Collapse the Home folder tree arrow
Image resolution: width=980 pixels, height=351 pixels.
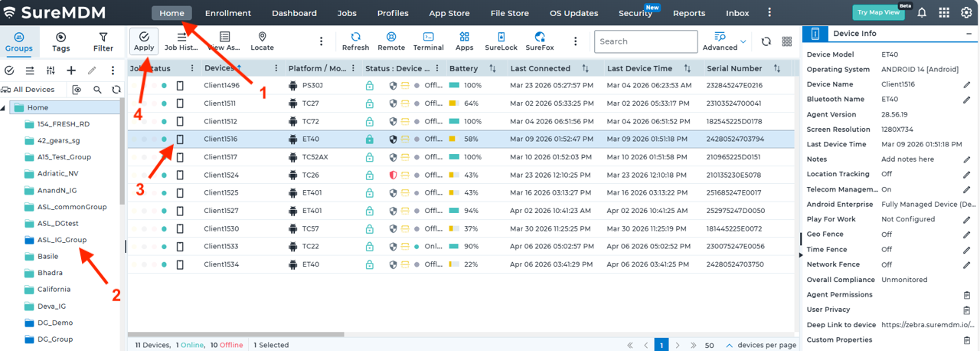click(4, 108)
